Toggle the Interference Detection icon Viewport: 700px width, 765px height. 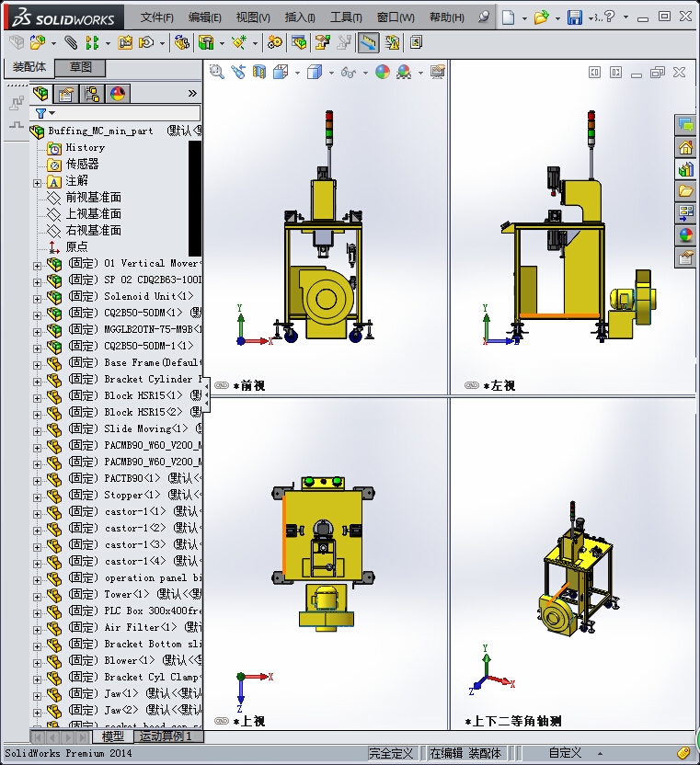369,43
